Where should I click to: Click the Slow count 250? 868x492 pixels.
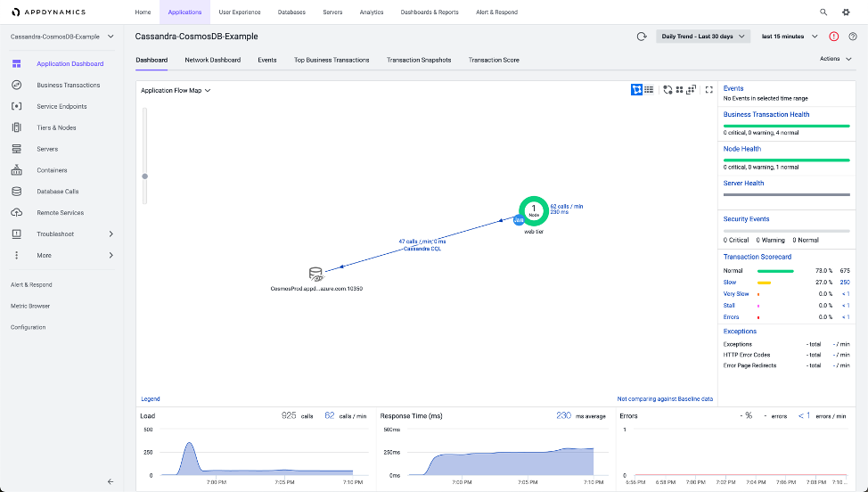tap(845, 283)
